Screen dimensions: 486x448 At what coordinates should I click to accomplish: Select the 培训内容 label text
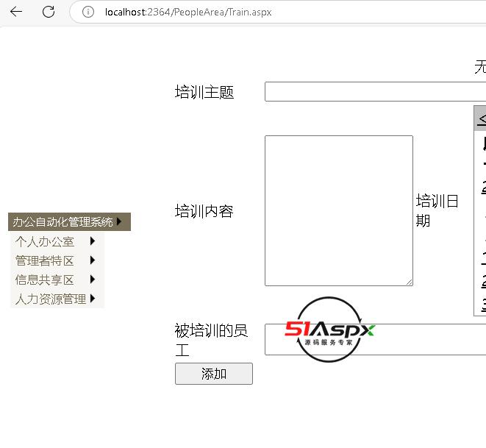coord(204,211)
